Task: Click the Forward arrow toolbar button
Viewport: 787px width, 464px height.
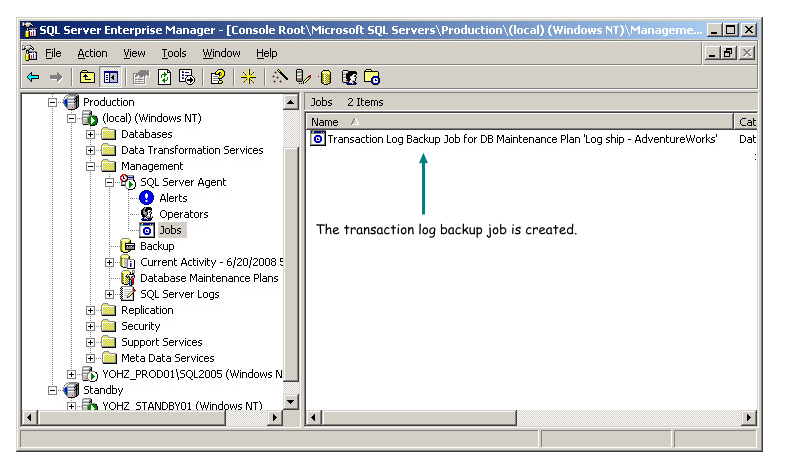Action: click(x=56, y=77)
